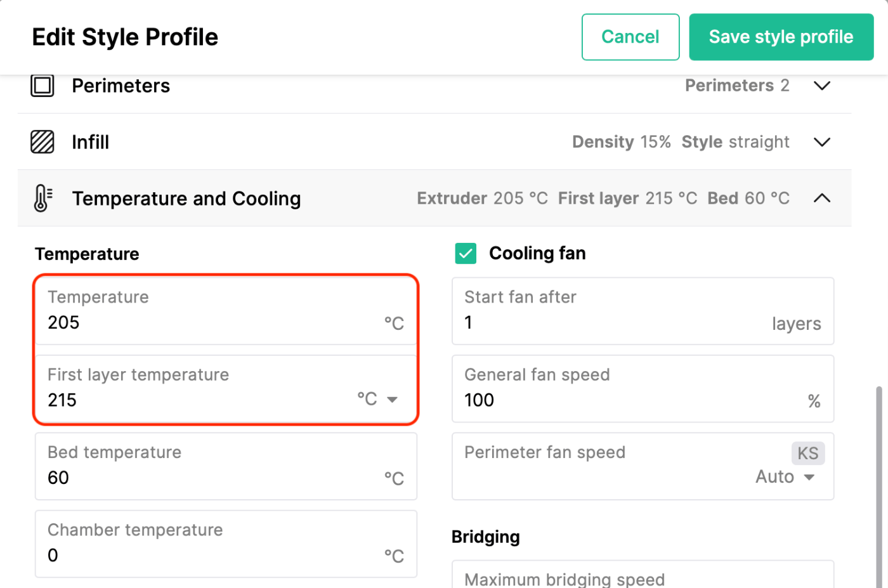Open the First layer temperature unit dropdown
This screenshot has height=588, width=888.
378,399
